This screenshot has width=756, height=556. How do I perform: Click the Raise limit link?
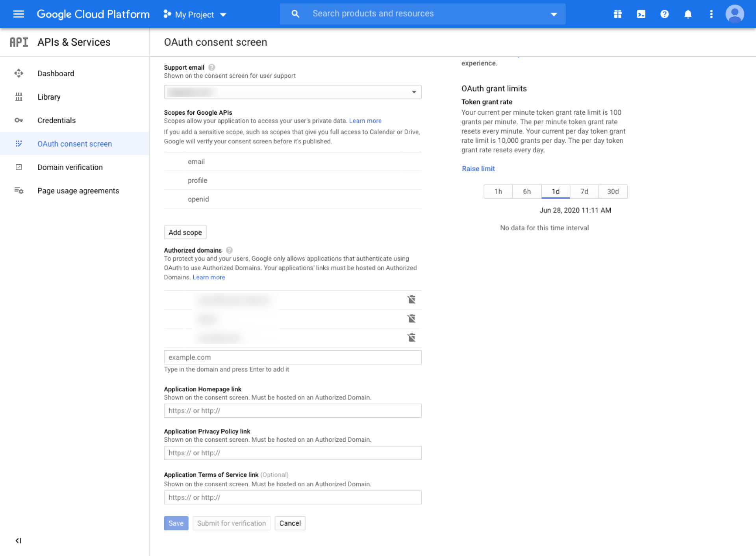pos(478,169)
